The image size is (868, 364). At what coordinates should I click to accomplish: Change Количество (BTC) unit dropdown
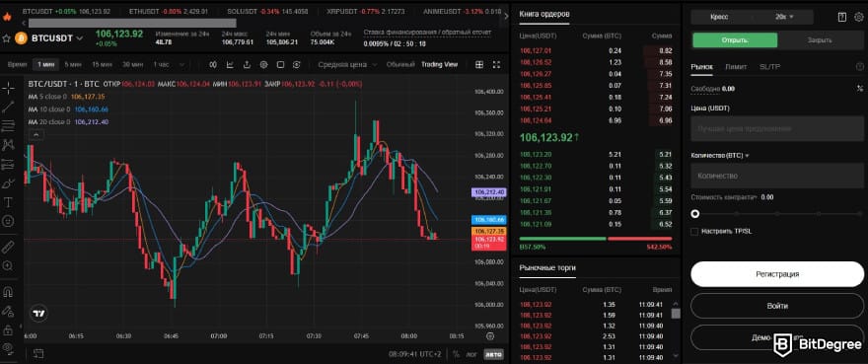[x=720, y=156]
